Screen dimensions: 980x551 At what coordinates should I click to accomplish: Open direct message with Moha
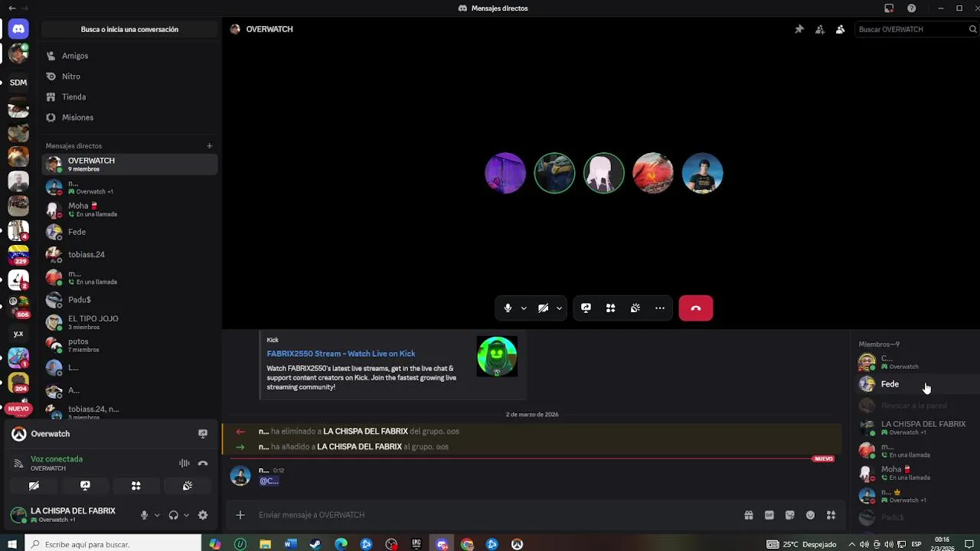(x=129, y=209)
